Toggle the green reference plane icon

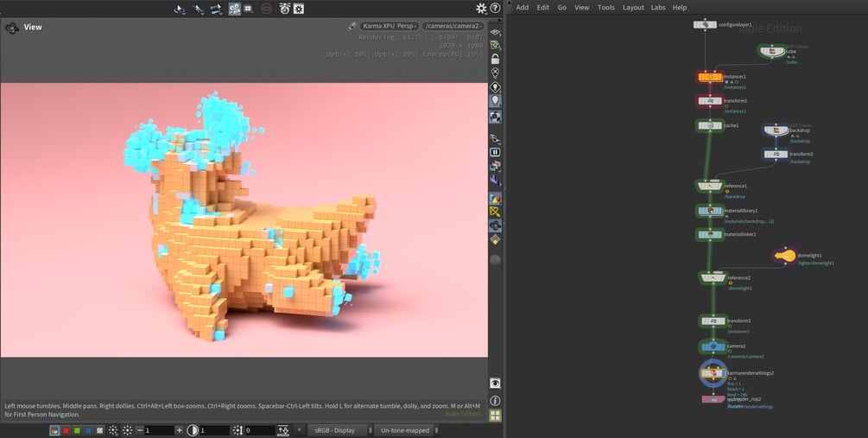coord(496,45)
